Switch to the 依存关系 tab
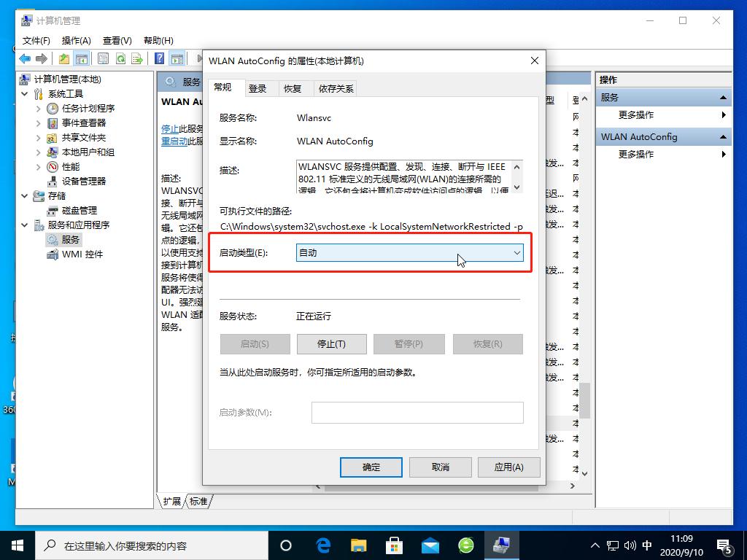Viewport: 747px width, 560px height. point(336,87)
